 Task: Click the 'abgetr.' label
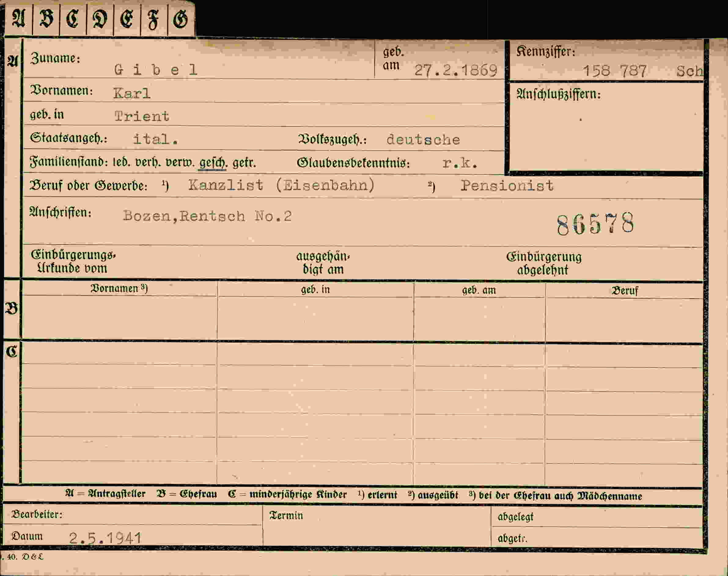point(513,539)
